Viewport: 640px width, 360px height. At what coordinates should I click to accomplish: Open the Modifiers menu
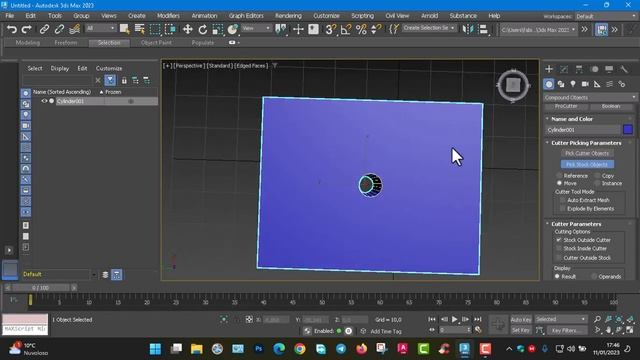[168, 16]
